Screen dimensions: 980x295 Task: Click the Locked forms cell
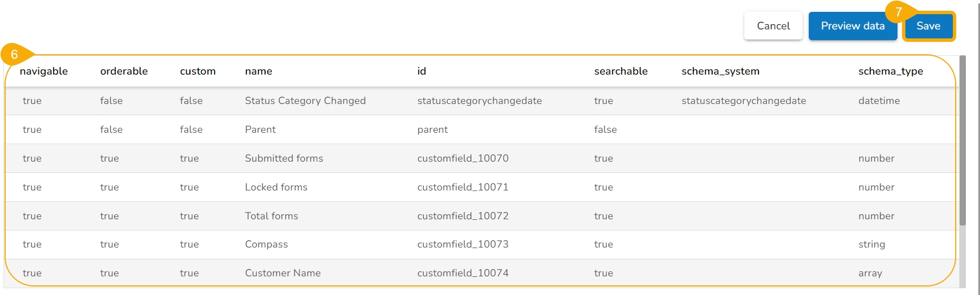coord(276,187)
